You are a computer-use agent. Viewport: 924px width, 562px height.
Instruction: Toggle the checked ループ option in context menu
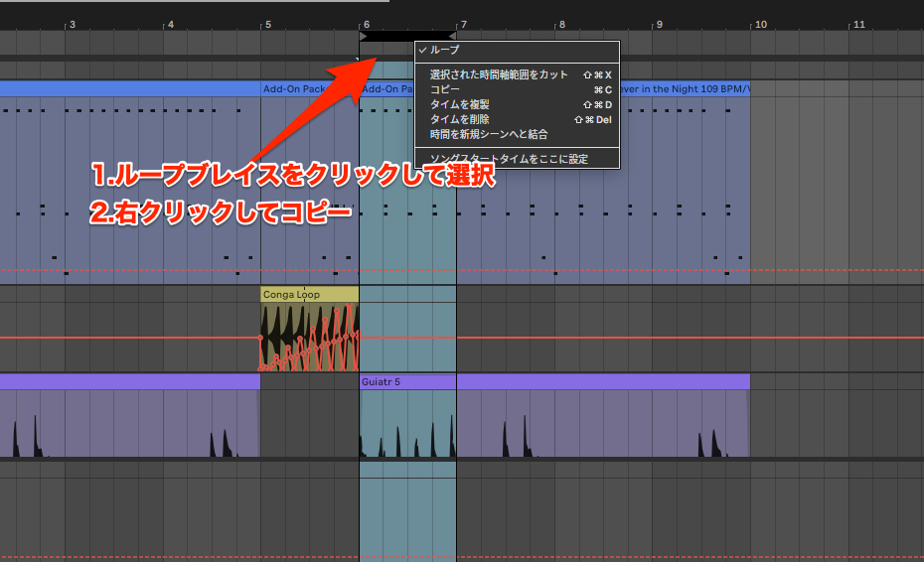pos(445,50)
